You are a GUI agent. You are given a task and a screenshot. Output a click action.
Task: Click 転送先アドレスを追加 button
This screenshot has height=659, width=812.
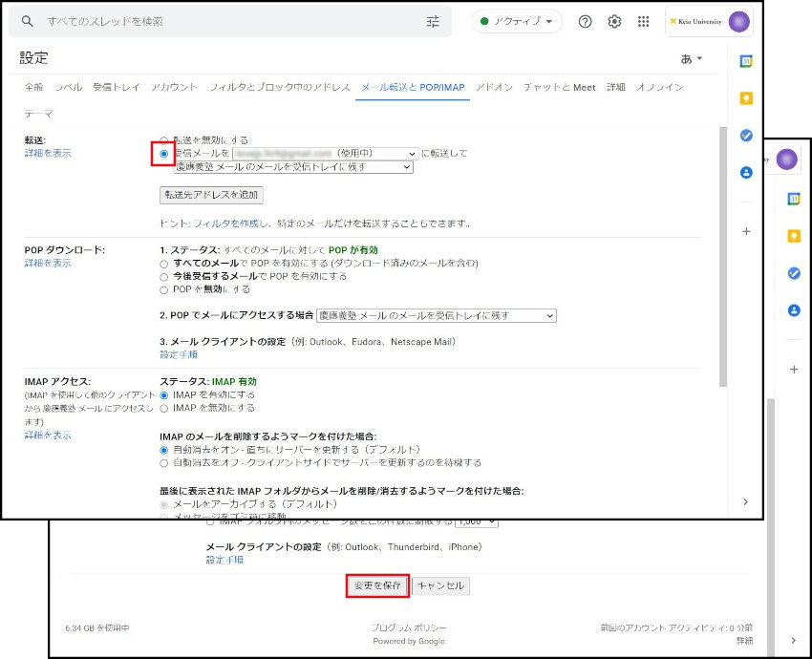click(x=211, y=195)
